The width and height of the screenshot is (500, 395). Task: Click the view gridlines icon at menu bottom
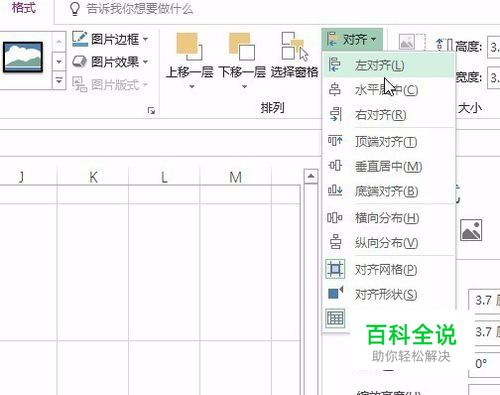pos(335,318)
